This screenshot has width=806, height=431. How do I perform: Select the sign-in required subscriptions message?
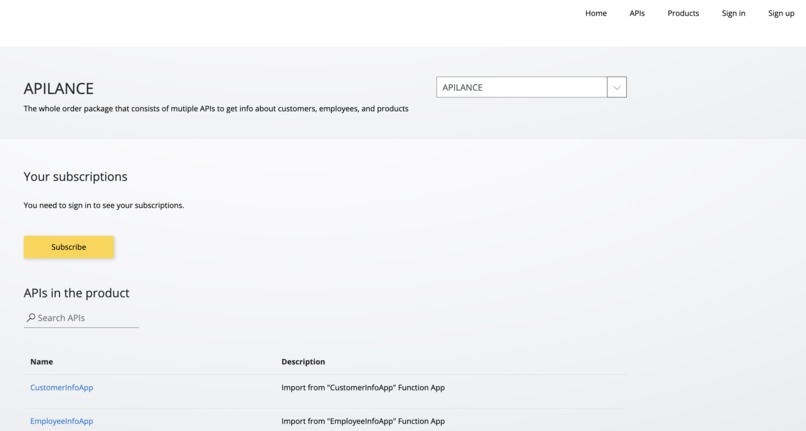point(104,205)
